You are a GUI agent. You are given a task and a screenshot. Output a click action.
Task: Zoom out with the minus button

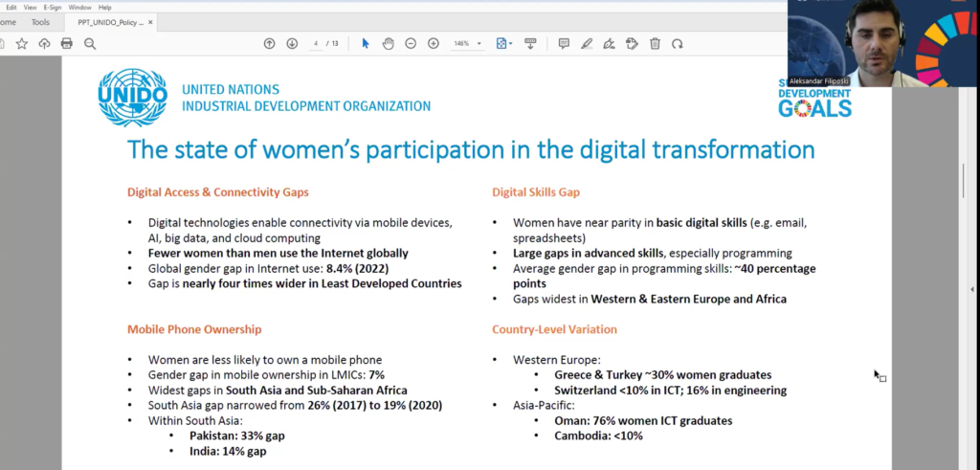tap(411, 43)
